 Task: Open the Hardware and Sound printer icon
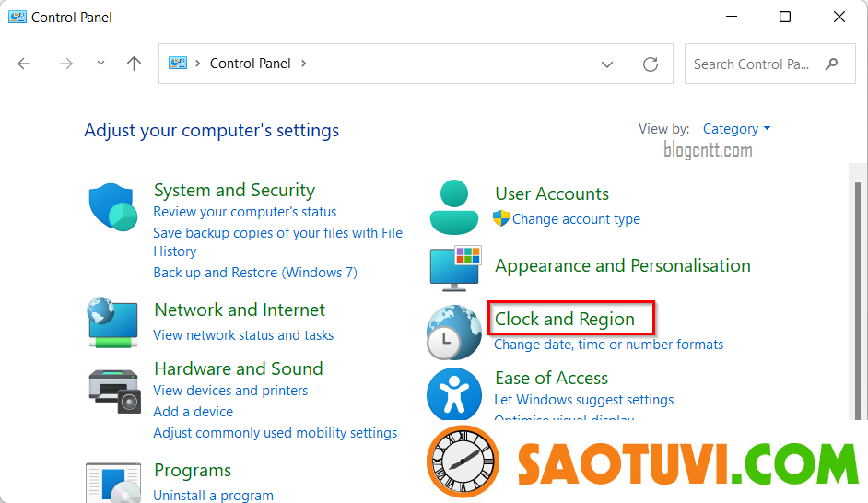(114, 391)
